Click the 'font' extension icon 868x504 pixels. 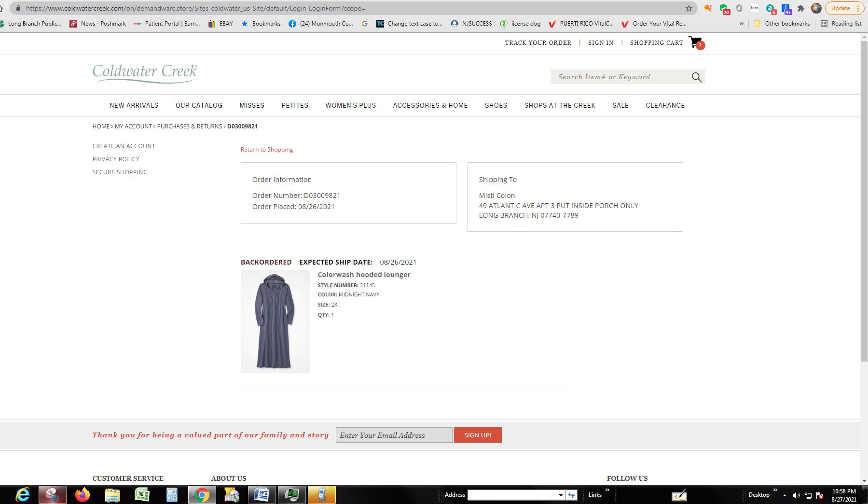coord(754,8)
